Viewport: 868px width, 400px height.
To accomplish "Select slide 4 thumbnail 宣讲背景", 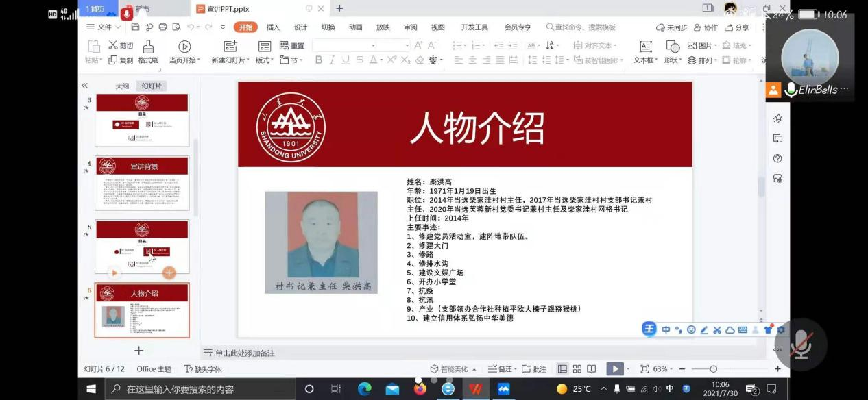I will click(142, 183).
